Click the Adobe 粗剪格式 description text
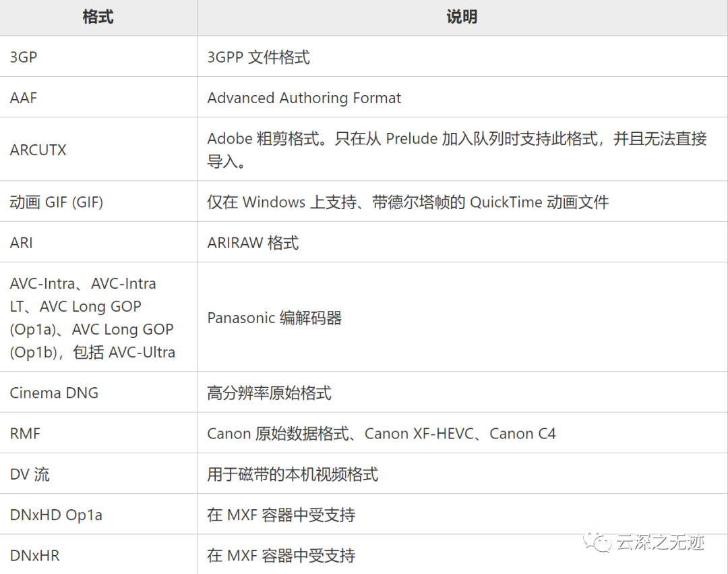 [x=457, y=150]
